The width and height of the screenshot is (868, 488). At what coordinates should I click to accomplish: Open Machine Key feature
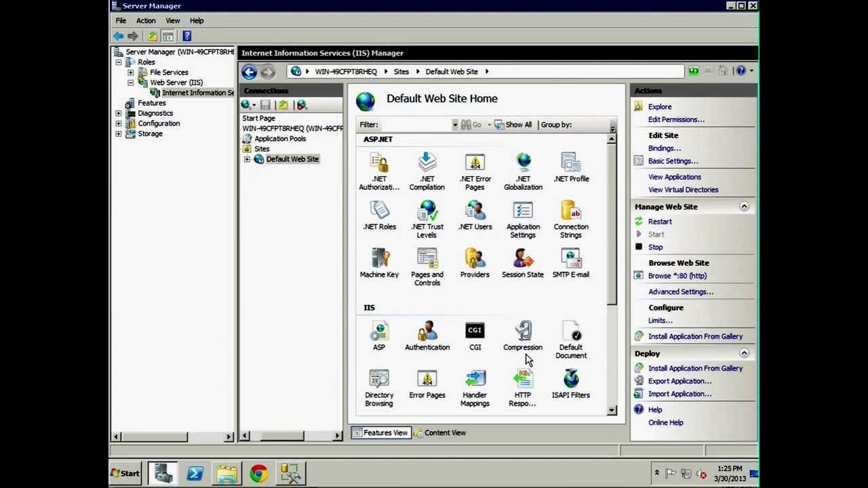click(379, 264)
